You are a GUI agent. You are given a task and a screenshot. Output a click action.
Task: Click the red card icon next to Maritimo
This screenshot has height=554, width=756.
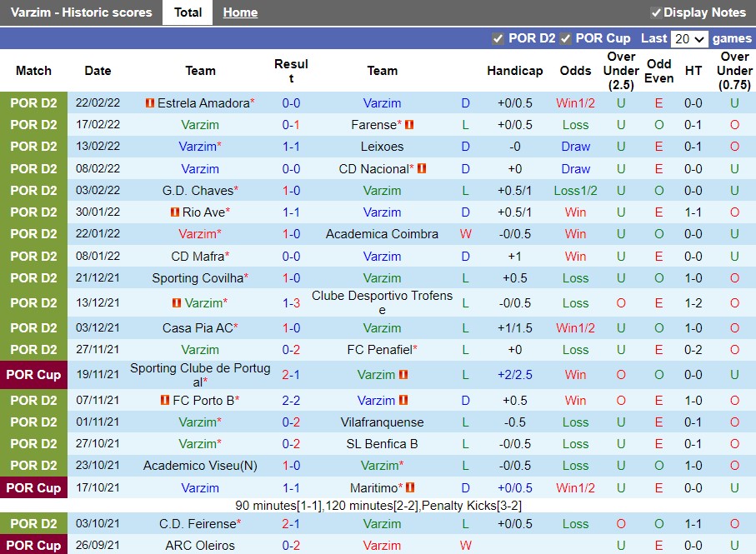pos(410,487)
